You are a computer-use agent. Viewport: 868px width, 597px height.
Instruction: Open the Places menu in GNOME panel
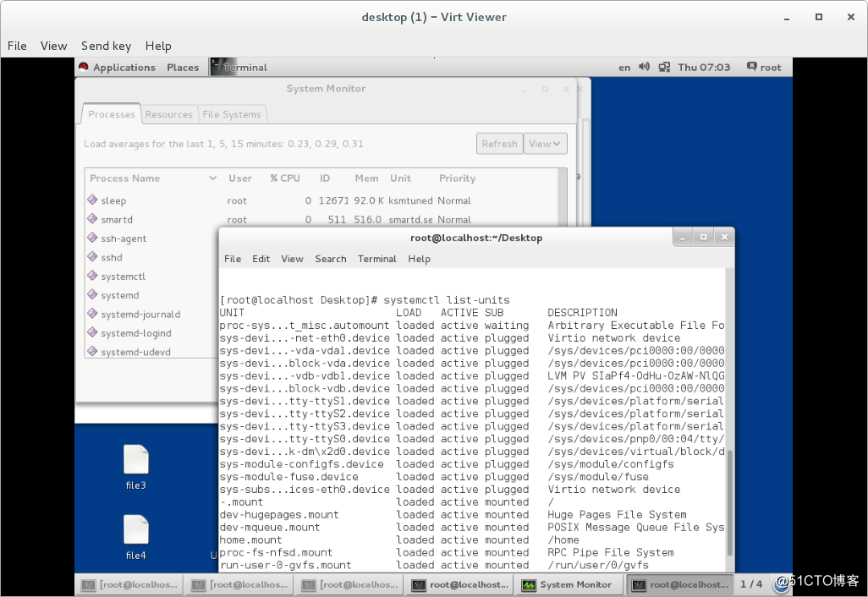pyautogui.click(x=183, y=68)
